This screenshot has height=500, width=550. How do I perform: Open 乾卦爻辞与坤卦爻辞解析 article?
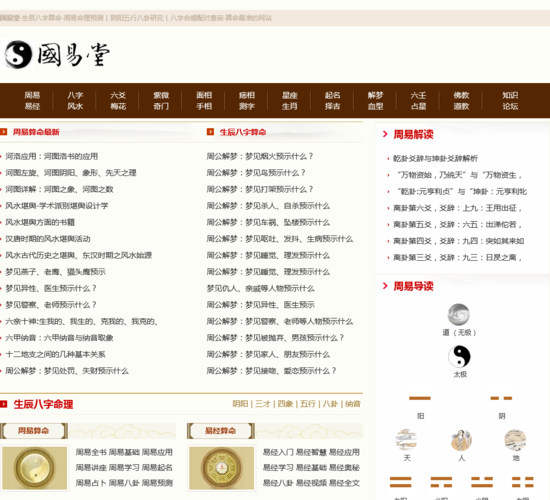435,159
